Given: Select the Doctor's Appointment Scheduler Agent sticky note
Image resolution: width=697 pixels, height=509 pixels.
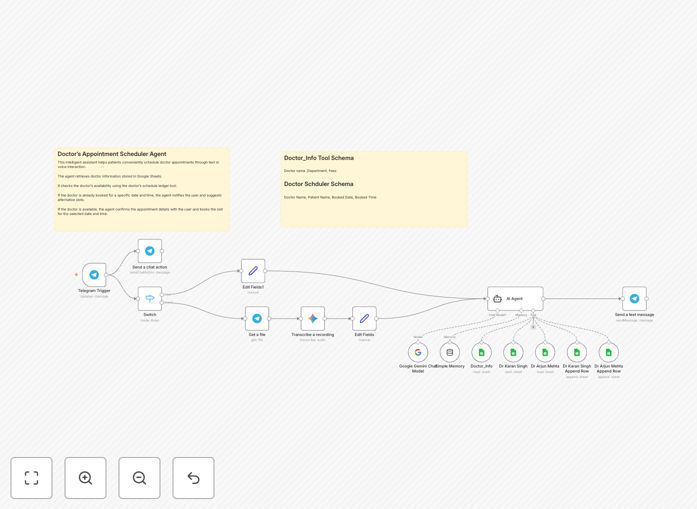Looking at the screenshot, I should [x=142, y=189].
